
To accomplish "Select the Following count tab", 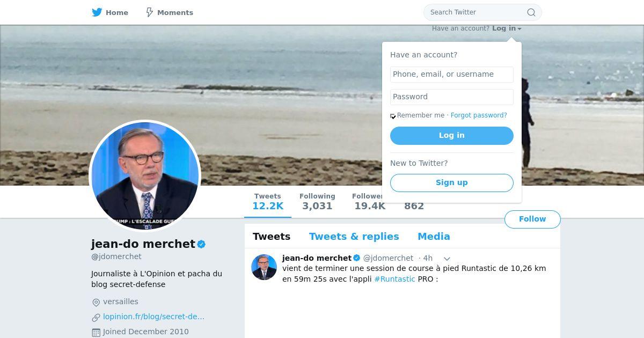I will point(317,202).
